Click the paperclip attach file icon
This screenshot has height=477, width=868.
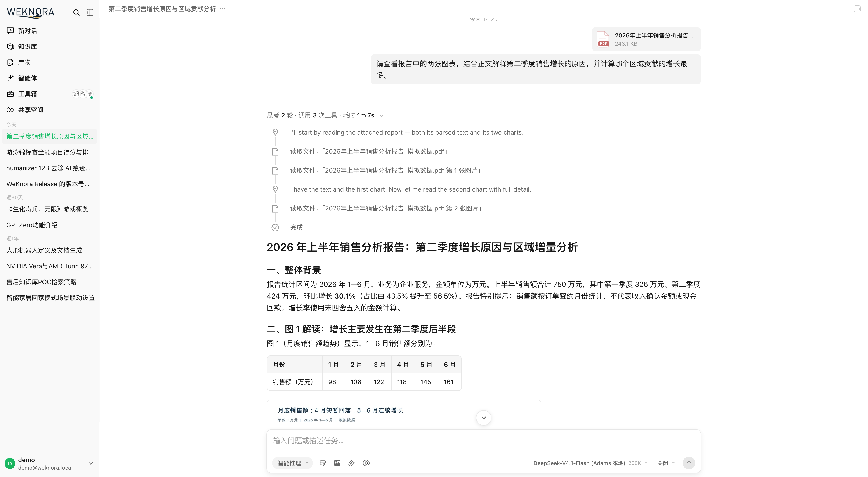[x=351, y=463]
